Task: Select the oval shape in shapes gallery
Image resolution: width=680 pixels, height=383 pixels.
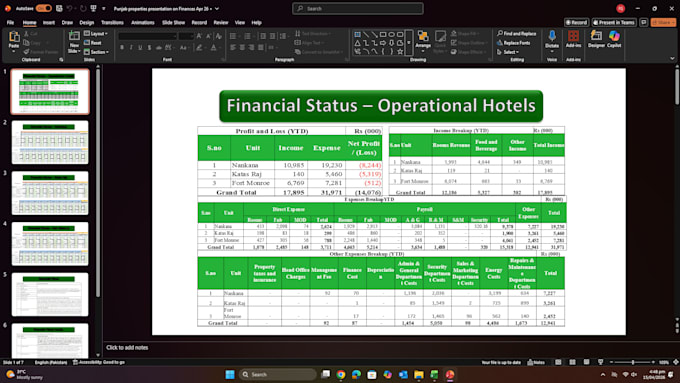Action: pyautogui.click(x=392, y=34)
